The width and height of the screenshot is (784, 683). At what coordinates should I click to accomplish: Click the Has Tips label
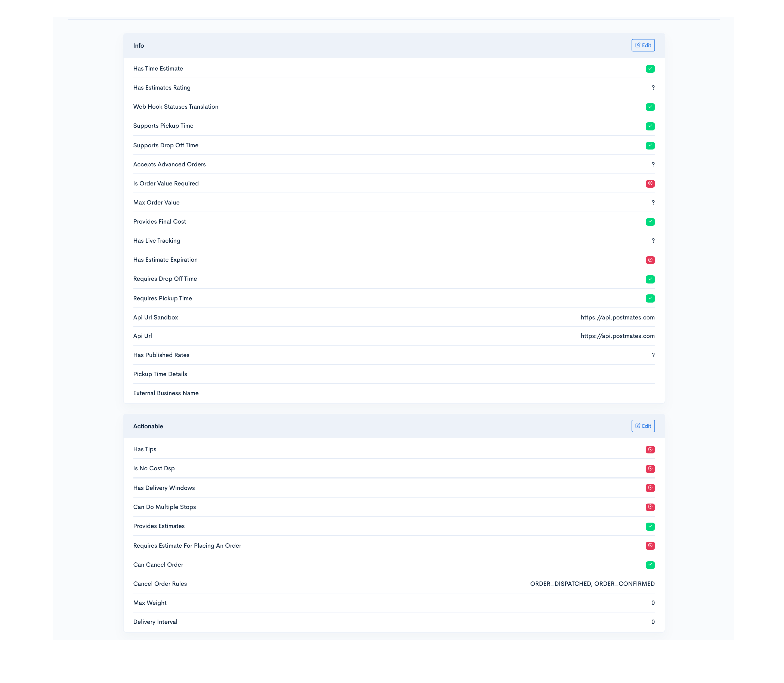(x=145, y=449)
